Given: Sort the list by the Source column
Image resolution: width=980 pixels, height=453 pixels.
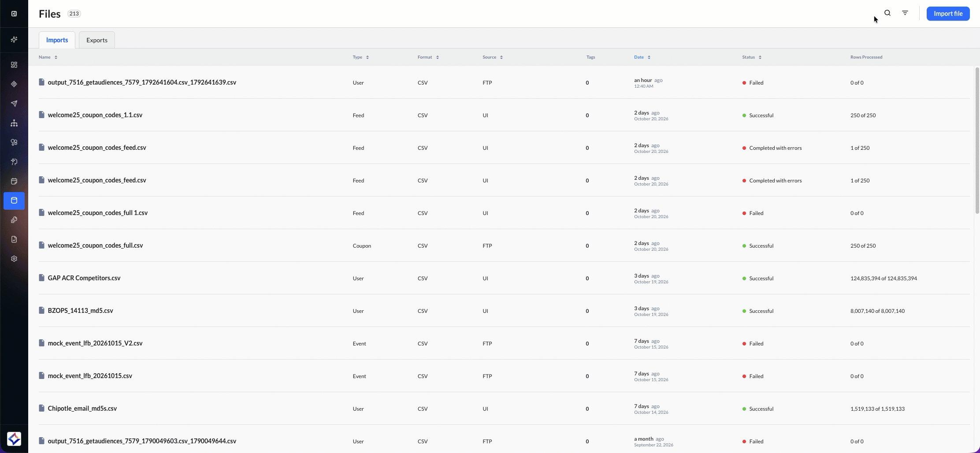Looking at the screenshot, I should tap(493, 57).
